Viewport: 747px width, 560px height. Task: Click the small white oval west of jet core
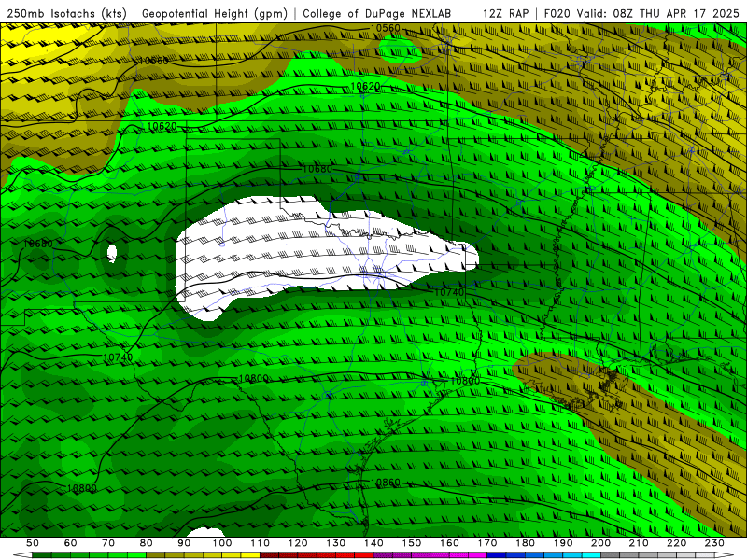[x=112, y=253]
